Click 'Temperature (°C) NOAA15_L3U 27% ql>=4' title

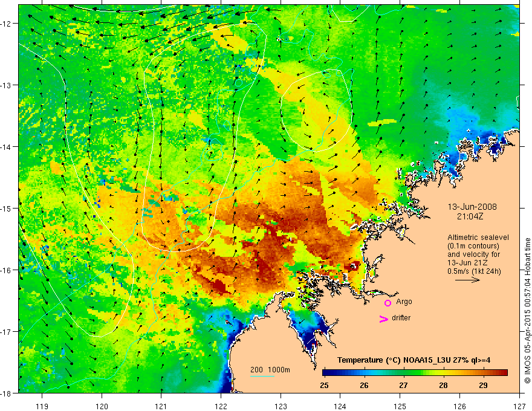coord(414,360)
